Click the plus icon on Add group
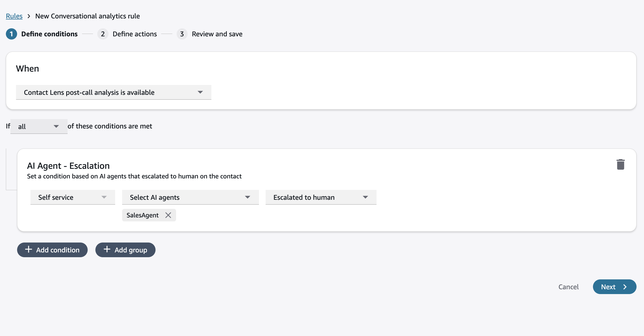The image size is (644, 336). [x=107, y=249]
